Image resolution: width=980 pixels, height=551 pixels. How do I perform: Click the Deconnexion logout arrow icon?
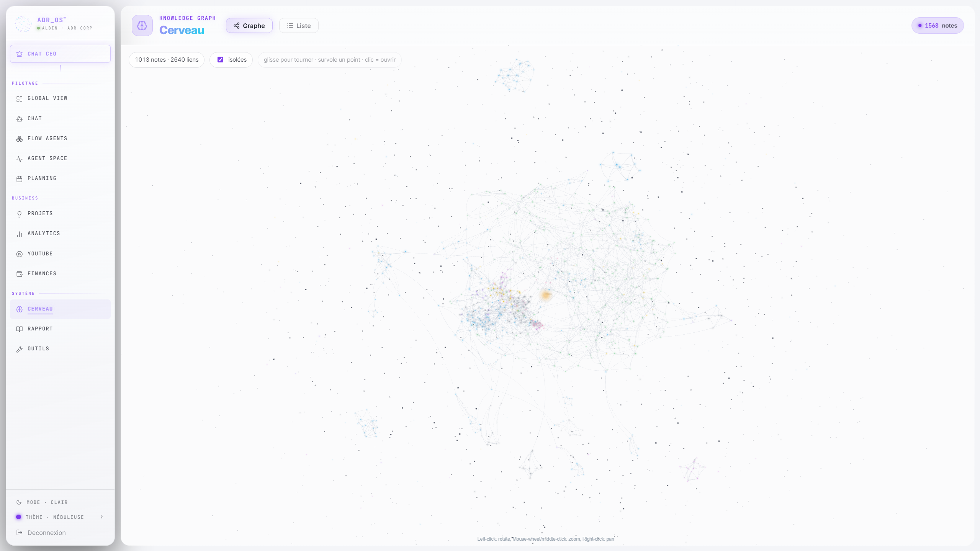coord(20,533)
